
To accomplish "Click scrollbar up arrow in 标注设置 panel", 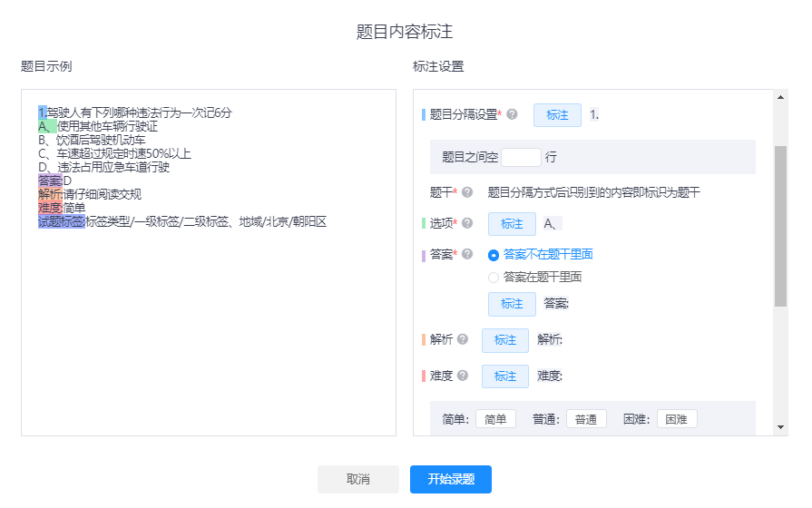I will pyautogui.click(x=780, y=97).
